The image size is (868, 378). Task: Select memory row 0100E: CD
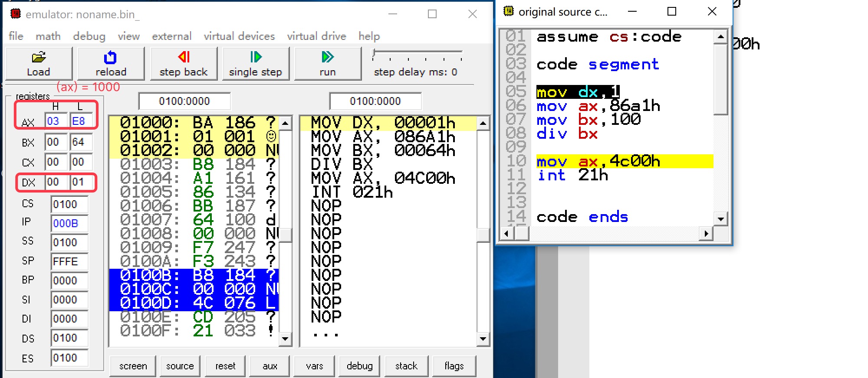coord(194,317)
